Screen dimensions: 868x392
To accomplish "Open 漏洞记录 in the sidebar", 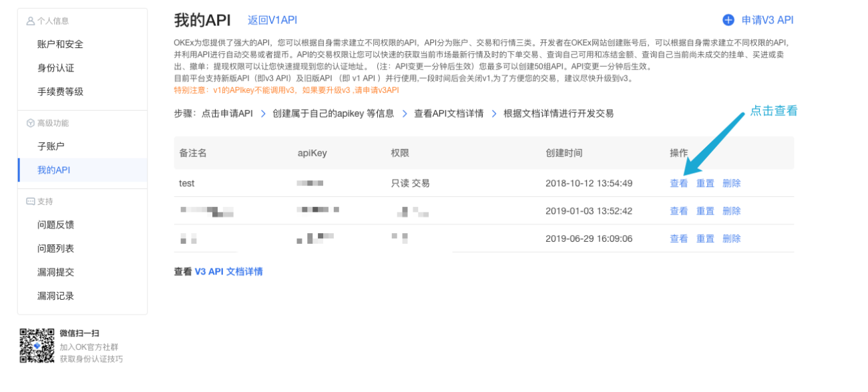I will tap(82, 296).
